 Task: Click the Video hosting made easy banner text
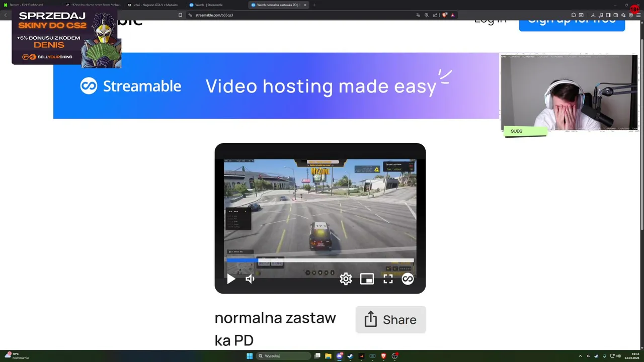point(321,86)
